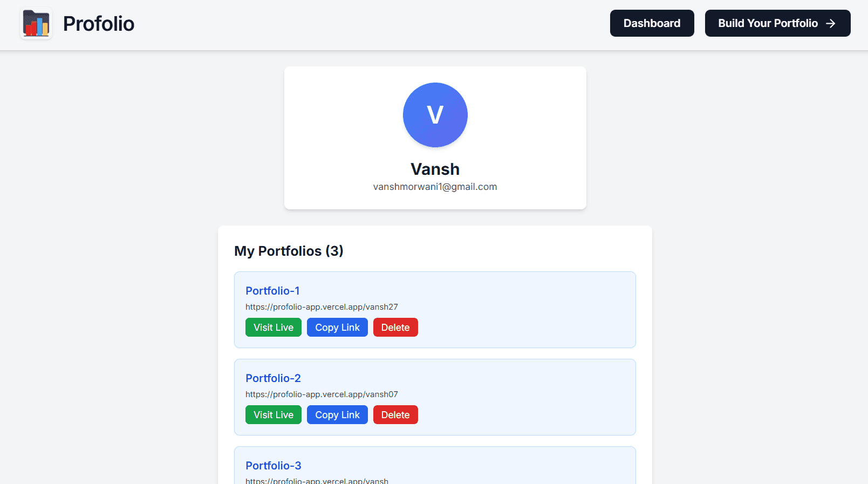This screenshot has width=868, height=484.
Task: Click the Portfolio-3 URL text
Action: [317, 481]
